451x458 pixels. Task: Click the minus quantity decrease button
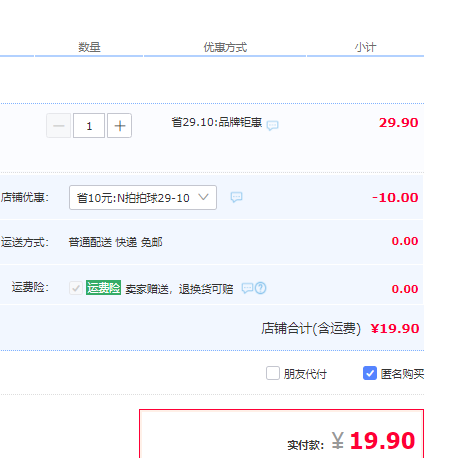click(59, 126)
